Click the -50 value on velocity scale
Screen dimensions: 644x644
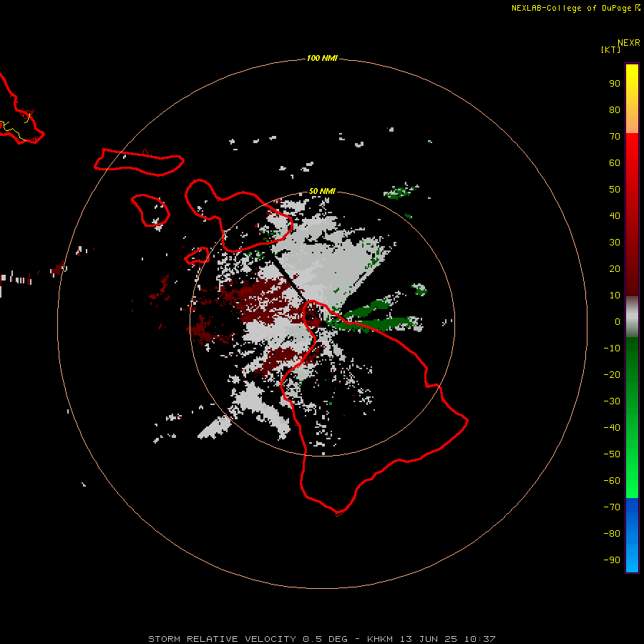pos(612,454)
